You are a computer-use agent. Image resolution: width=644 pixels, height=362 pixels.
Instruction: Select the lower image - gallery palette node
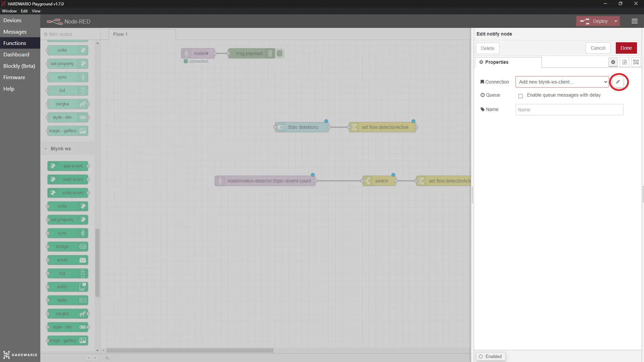coord(68,341)
